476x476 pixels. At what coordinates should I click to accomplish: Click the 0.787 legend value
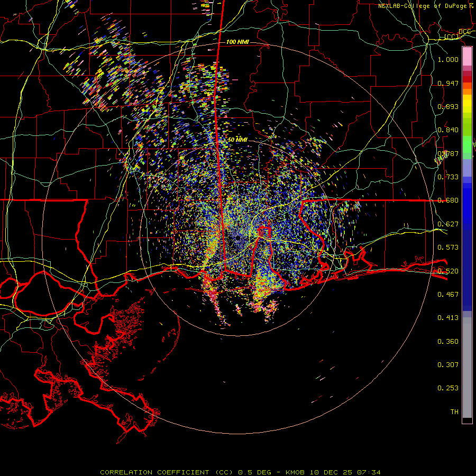tap(448, 153)
